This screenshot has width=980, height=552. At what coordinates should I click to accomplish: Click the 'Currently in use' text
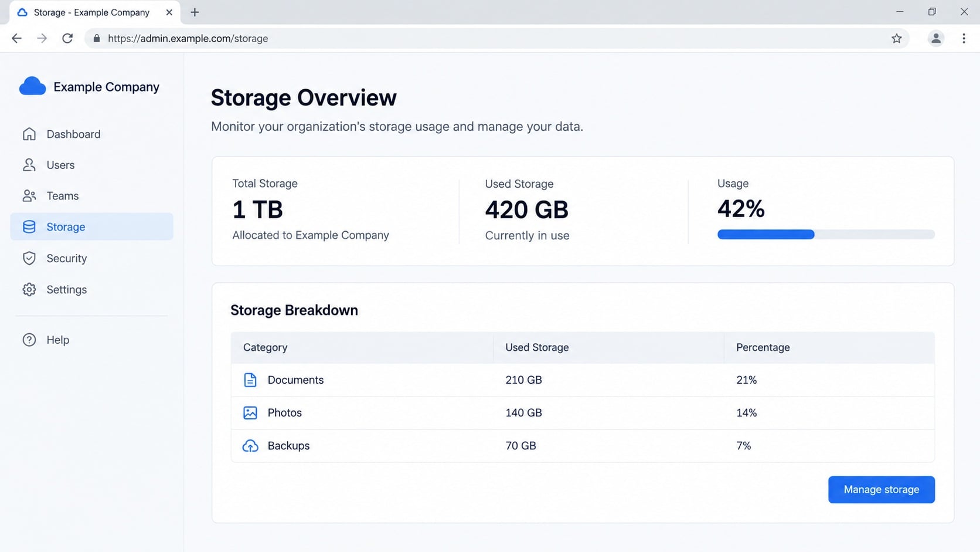[x=527, y=236]
